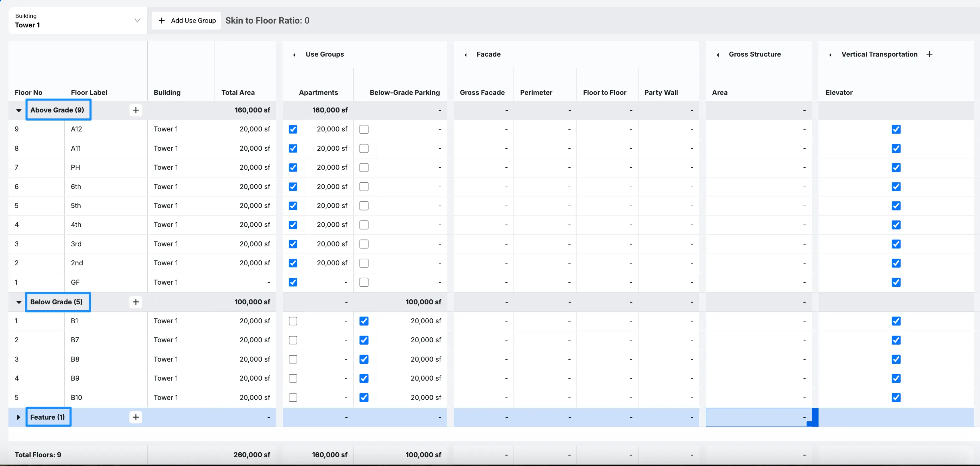Open the Building Tower 1 dropdown

tap(77, 20)
